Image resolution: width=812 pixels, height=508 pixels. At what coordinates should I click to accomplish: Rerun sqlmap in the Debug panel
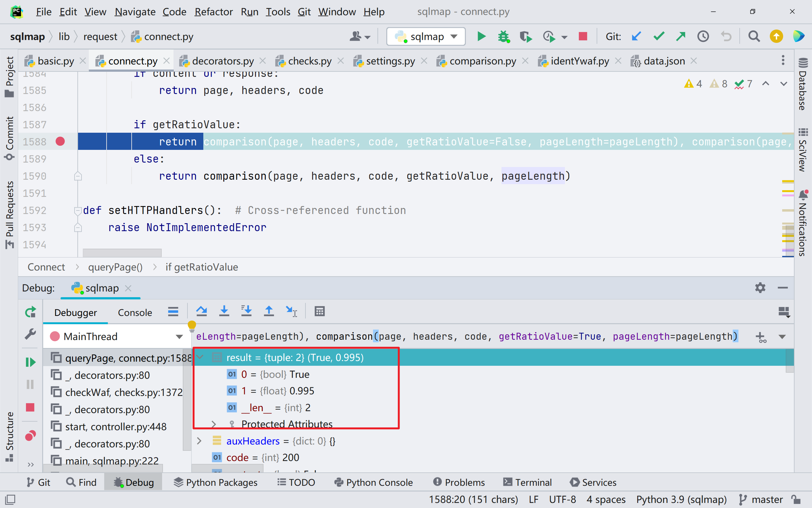[x=30, y=312]
